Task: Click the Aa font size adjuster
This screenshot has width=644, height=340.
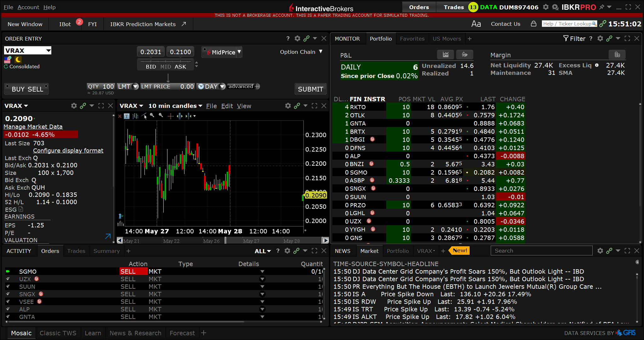Action: tap(476, 24)
